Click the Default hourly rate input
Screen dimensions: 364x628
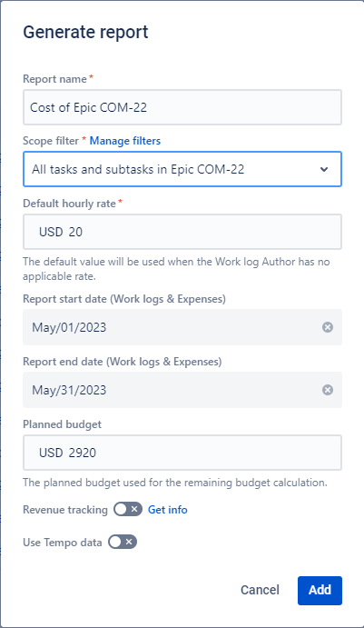182,232
